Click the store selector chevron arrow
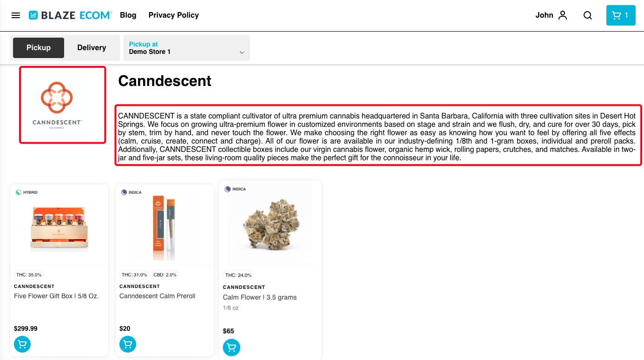 click(x=242, y=52)
